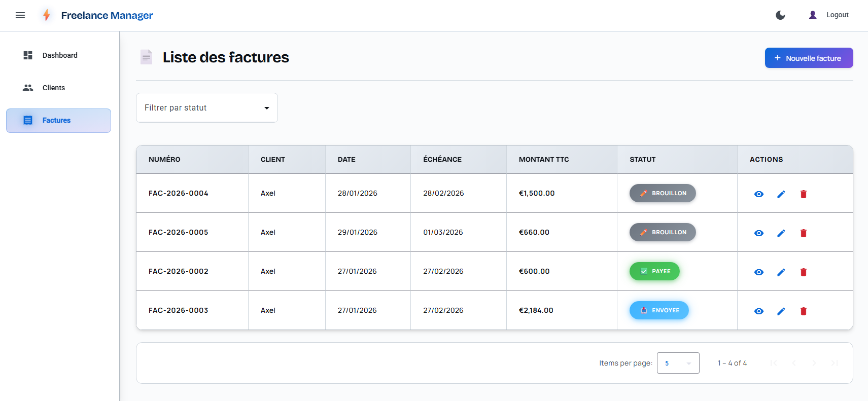This screenshot has height=401, width=868.
Task: Log out using the Logout link
Action: coord(837,15)
